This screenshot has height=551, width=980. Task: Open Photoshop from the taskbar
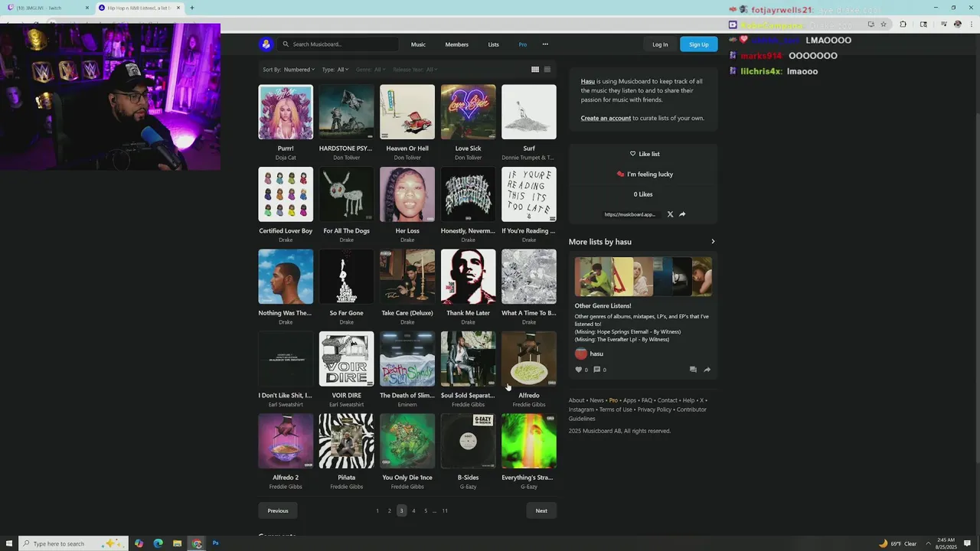click(x=216, y=543)
